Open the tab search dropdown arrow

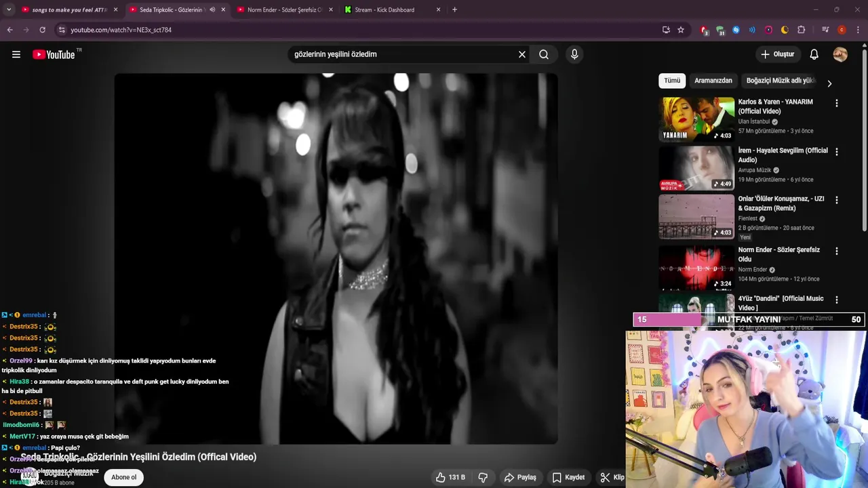pyautogui.click(x=8, y=9)
